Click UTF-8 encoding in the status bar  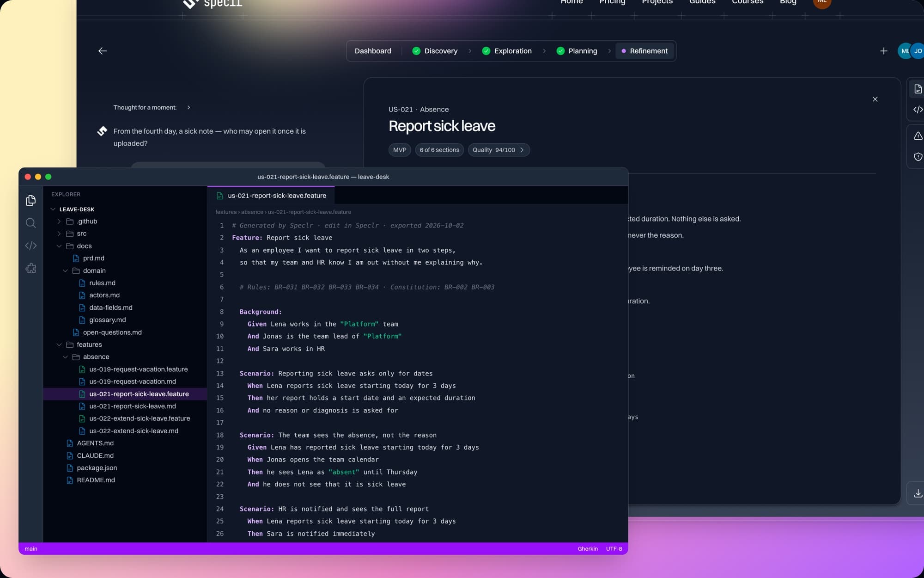(614, 549)
